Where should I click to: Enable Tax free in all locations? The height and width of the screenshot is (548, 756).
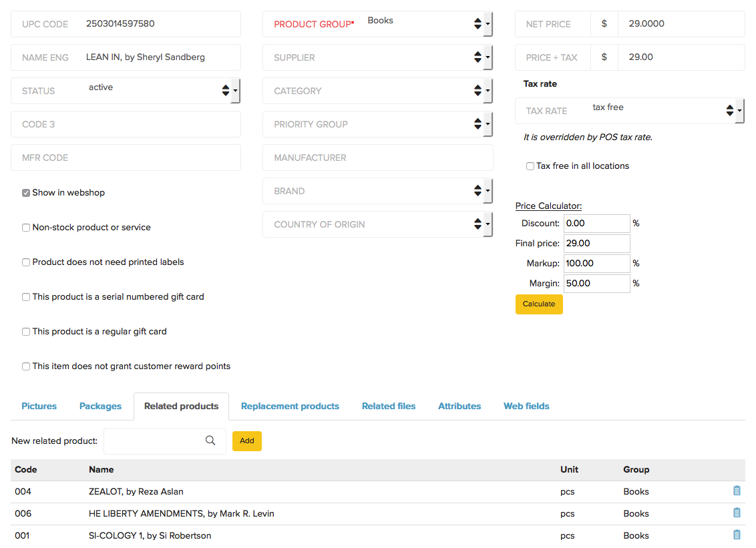coord(530,166)
